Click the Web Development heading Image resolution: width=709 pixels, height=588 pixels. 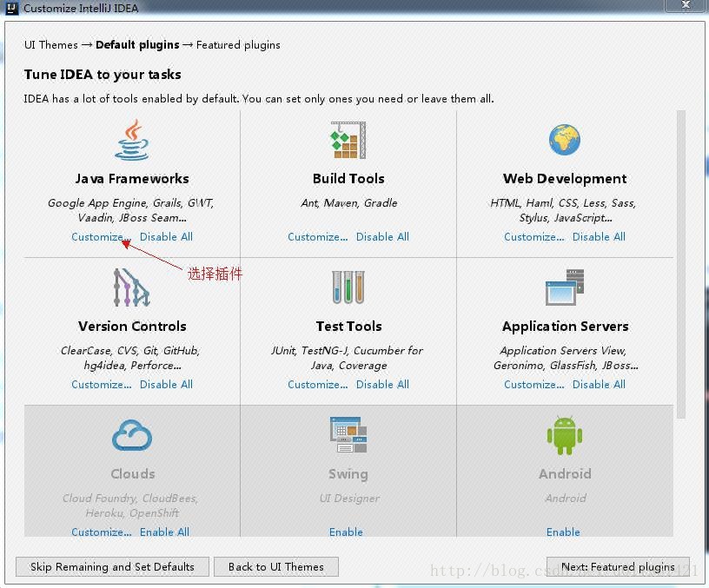click(x=565, y=179)
